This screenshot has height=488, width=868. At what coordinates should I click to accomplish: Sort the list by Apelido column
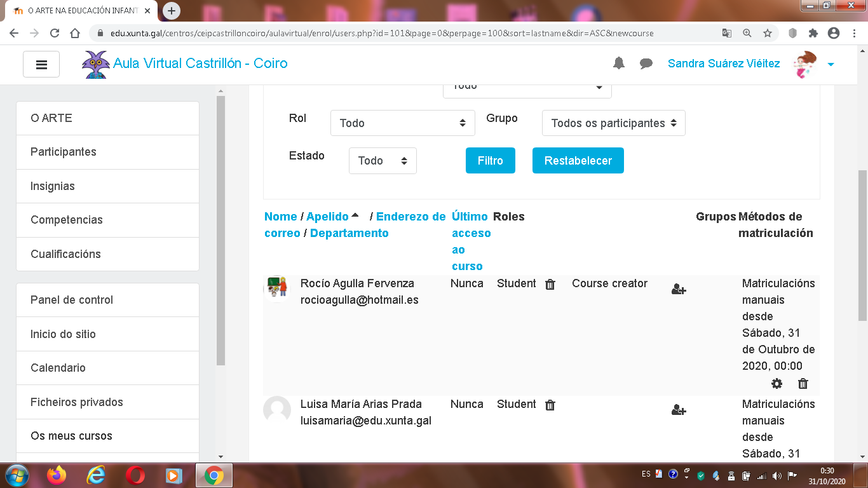pyautogui.click(x=327, y=217)
